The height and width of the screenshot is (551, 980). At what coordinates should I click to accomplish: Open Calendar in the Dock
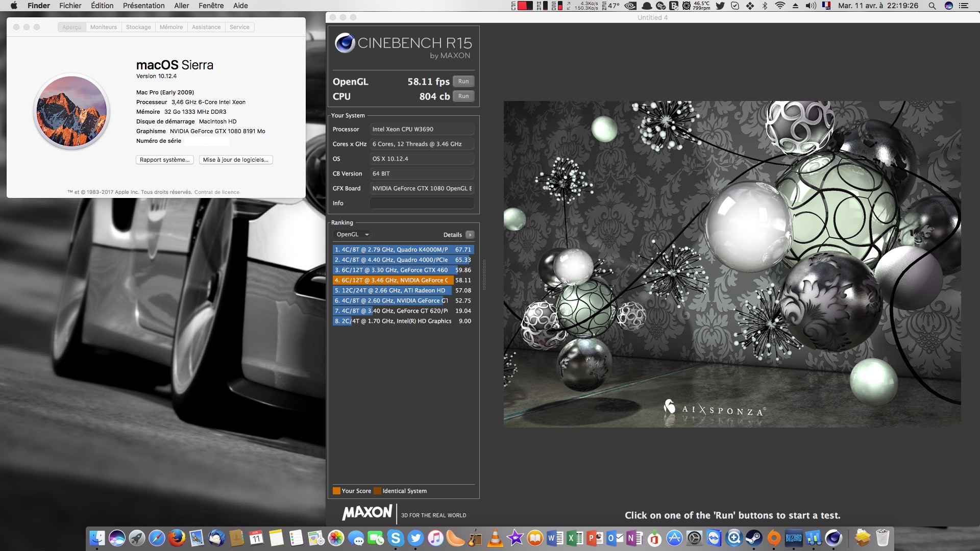256,538
